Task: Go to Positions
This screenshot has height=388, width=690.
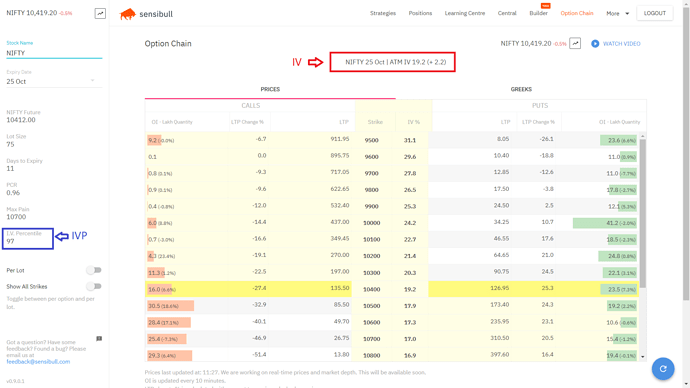Action: click(420, 13)
